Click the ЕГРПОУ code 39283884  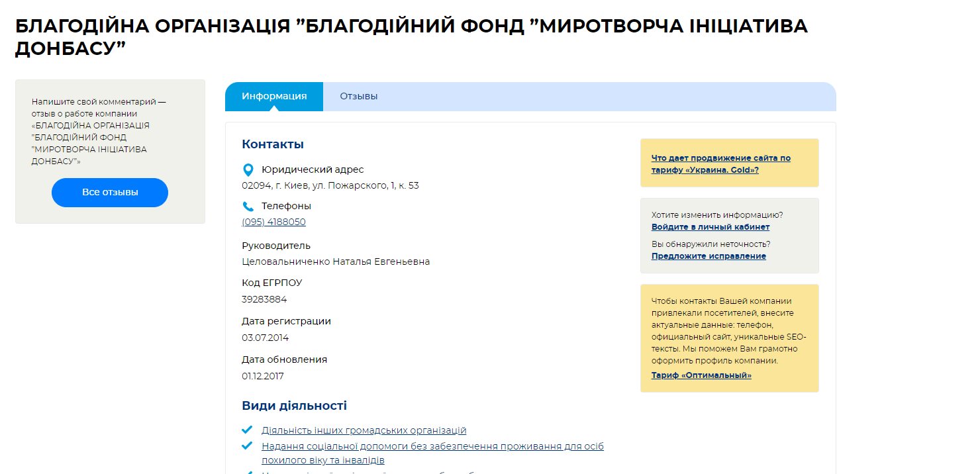[x=265, y=299]
